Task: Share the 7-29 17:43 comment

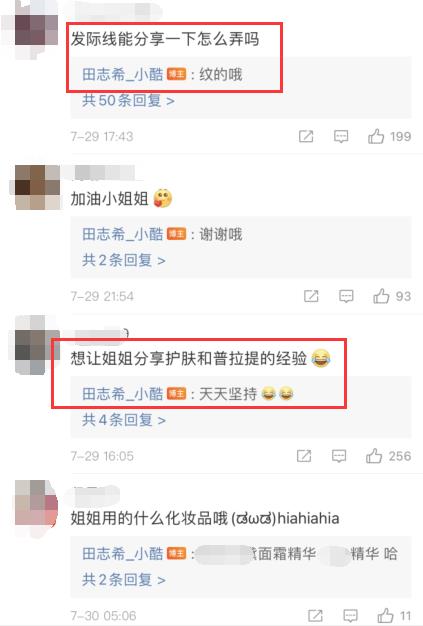Action: 306,137
